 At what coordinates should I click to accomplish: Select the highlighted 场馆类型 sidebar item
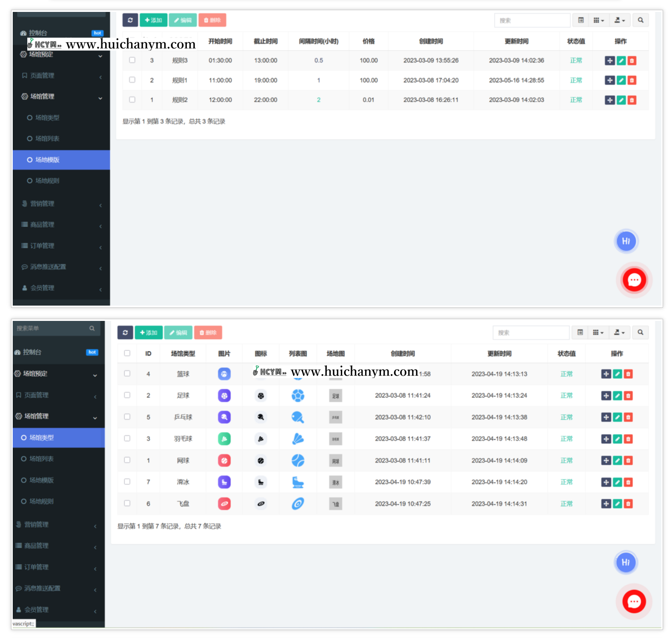point(58,438)
